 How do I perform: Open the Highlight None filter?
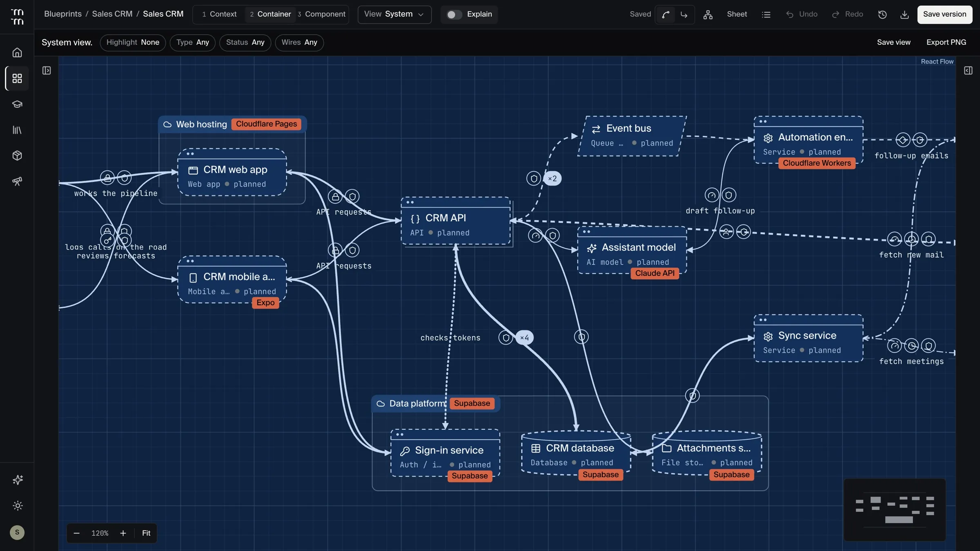pyautogui.click(x=133, y=42)
